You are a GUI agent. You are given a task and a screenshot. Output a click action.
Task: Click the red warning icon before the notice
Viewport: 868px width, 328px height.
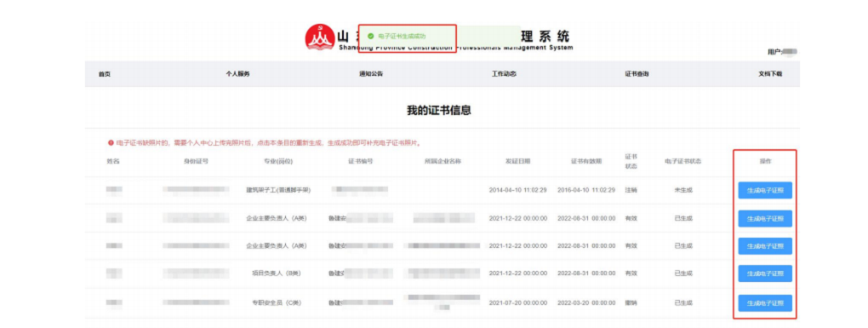pyautogui.click(x=111, y=143)
